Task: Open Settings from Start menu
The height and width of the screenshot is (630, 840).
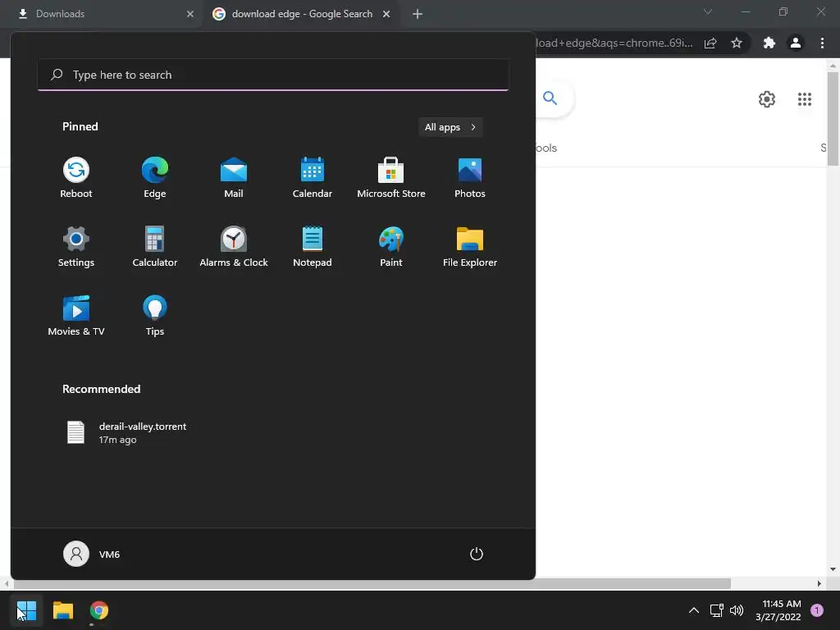Action: coord(76,248)
